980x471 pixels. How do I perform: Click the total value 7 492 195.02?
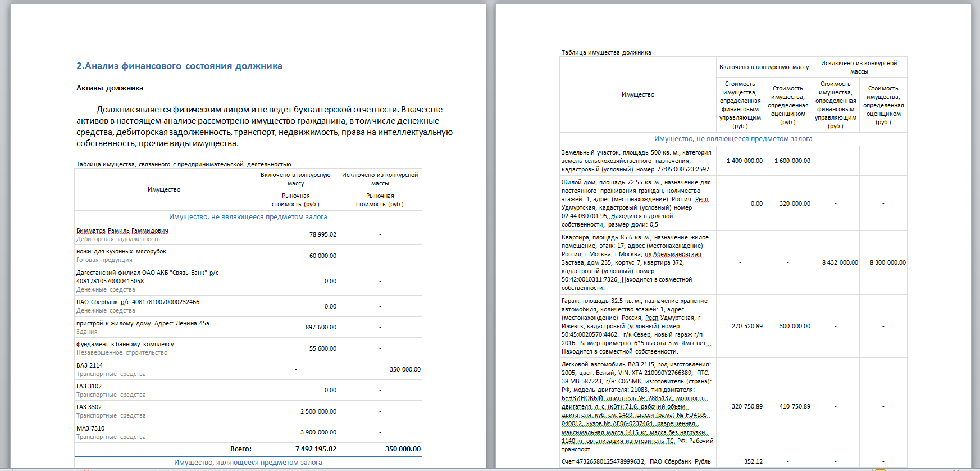(x=316, y=449)
